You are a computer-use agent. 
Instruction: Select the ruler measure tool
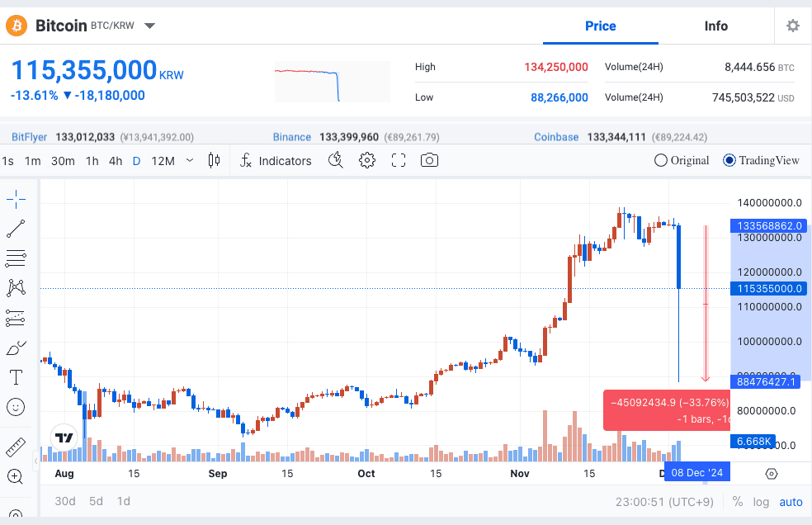16,447
